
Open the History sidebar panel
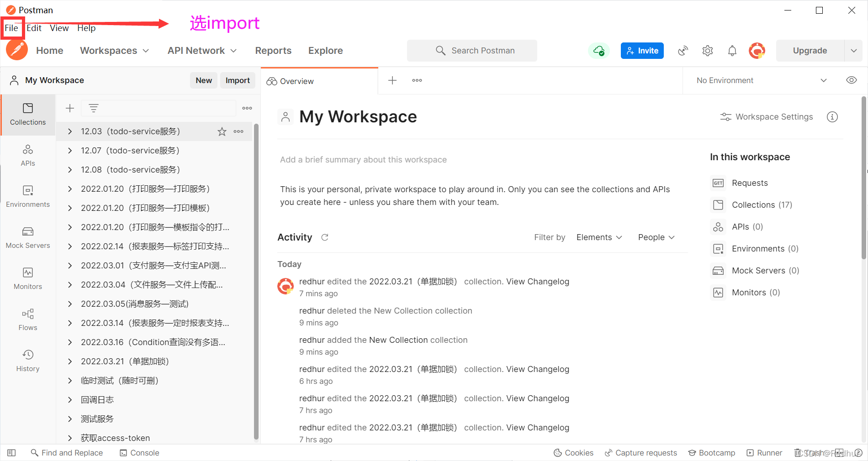(x=28, y=361)
